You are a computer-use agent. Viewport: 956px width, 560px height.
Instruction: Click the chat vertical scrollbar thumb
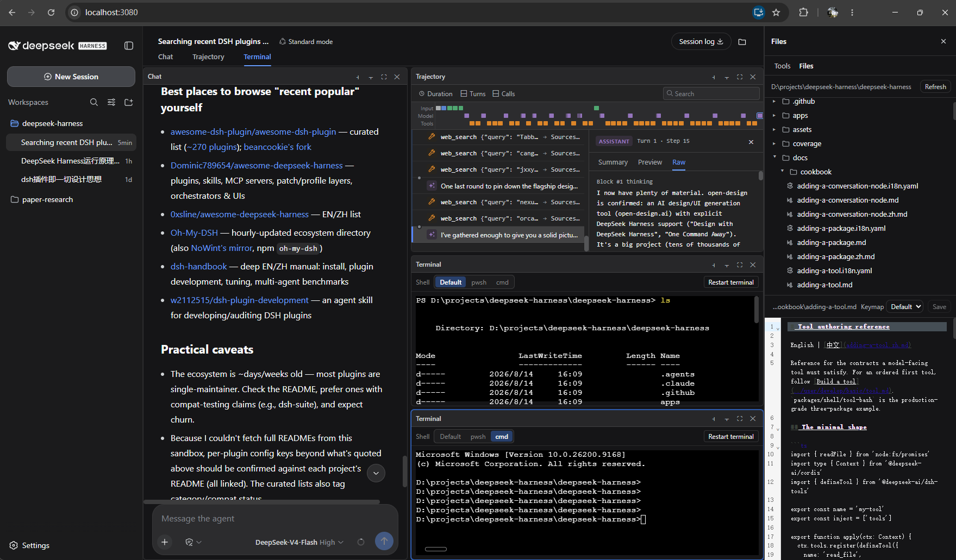pyautogui.click(x=404, y=471)
